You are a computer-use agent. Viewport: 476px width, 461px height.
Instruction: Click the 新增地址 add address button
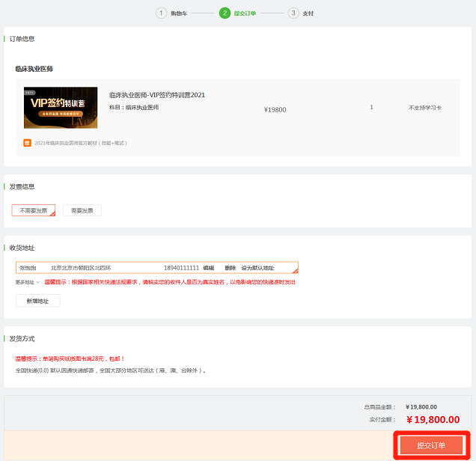click(x=37, y=300)
